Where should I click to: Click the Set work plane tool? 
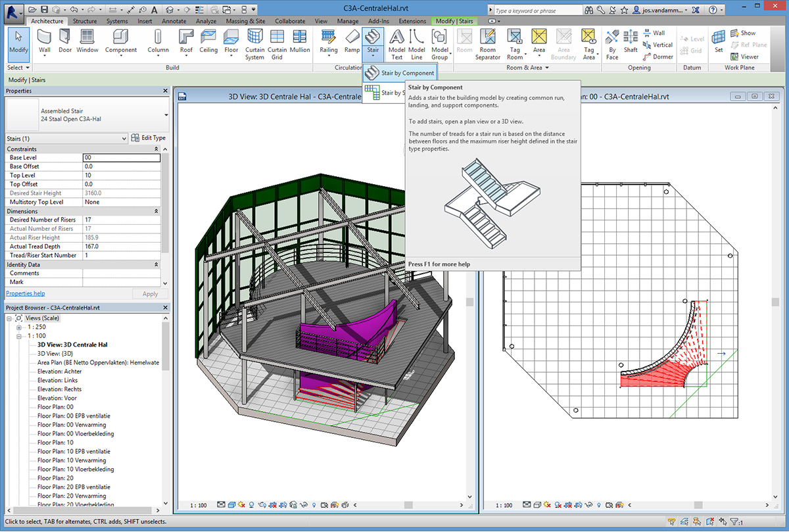(x=719, y=42)
